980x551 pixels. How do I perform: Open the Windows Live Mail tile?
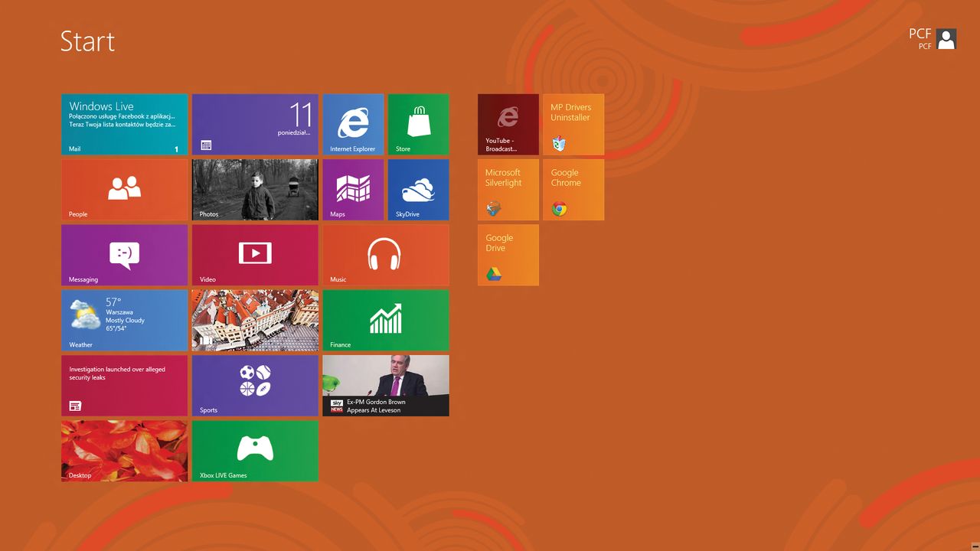125,125
